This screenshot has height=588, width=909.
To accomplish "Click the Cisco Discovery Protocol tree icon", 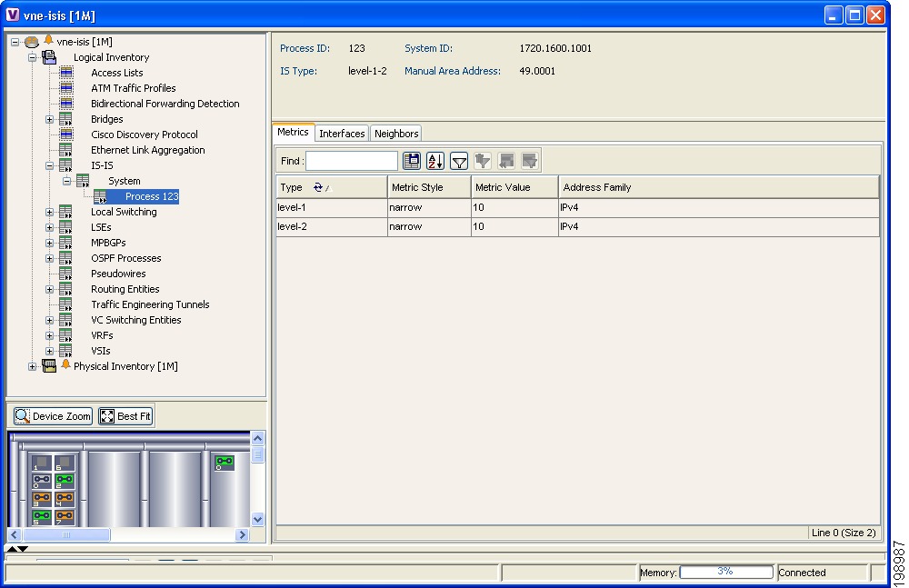I will 66,135.
